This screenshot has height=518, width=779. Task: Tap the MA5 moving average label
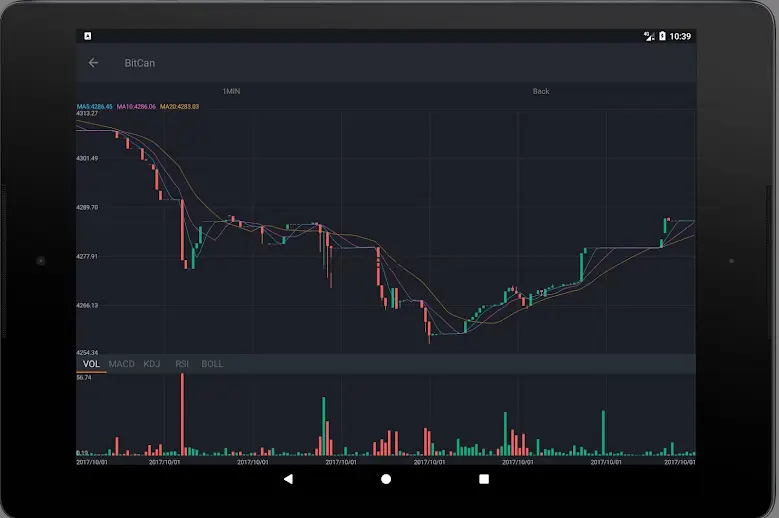[95, 106]
